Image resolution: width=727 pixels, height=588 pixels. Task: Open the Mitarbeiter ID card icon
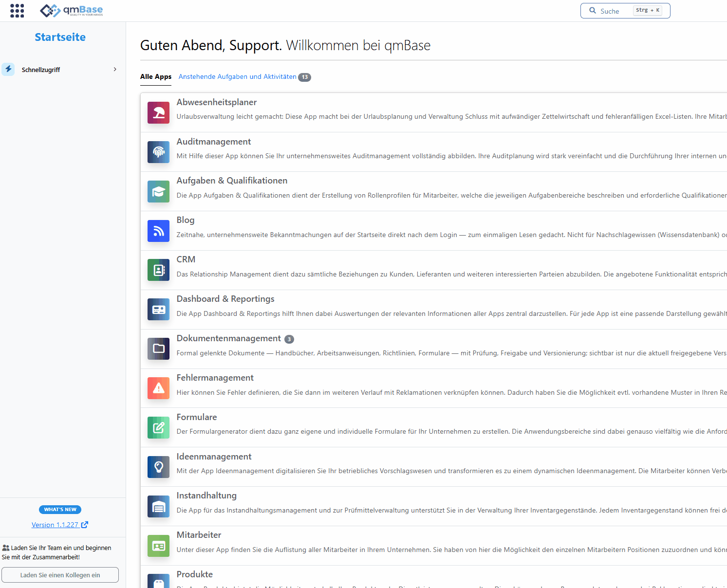(x=158, y=546)
